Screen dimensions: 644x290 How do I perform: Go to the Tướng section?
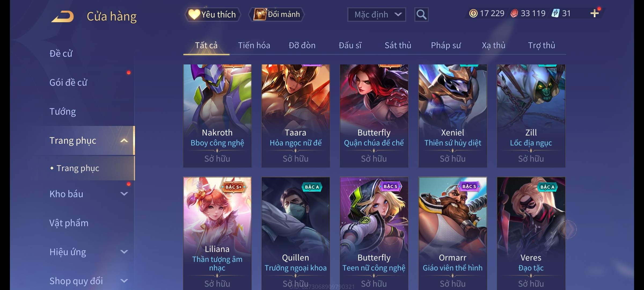tap(63, 111)
